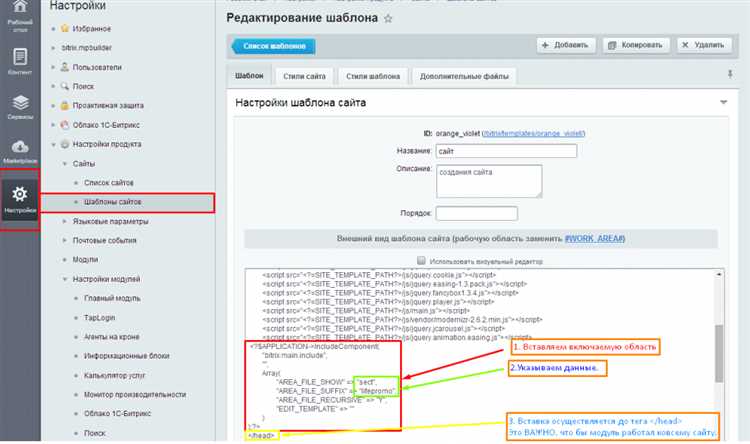
Task: Click the star icon beside Редактирование шаблона
Action: tap(388, 19)
